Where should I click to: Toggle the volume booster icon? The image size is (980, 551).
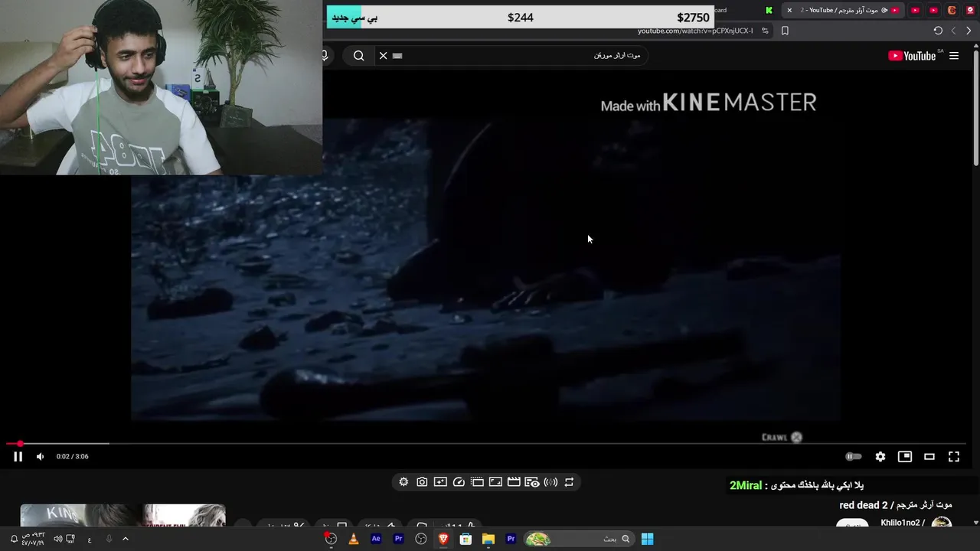[x=550, y=482]
